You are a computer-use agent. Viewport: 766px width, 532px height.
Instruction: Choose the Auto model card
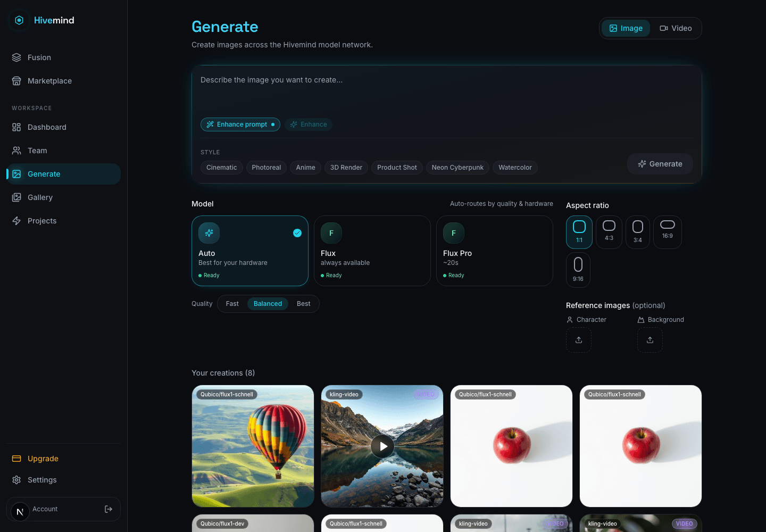click(250, 251)
